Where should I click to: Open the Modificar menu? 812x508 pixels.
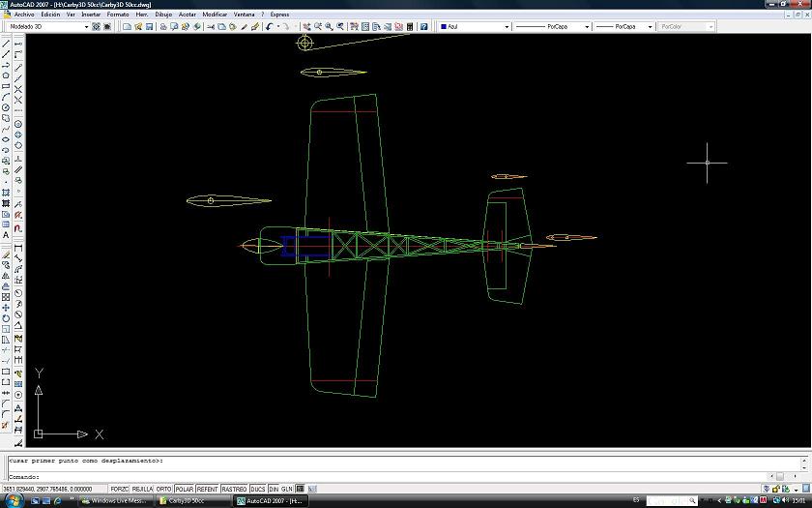point(215,15)
